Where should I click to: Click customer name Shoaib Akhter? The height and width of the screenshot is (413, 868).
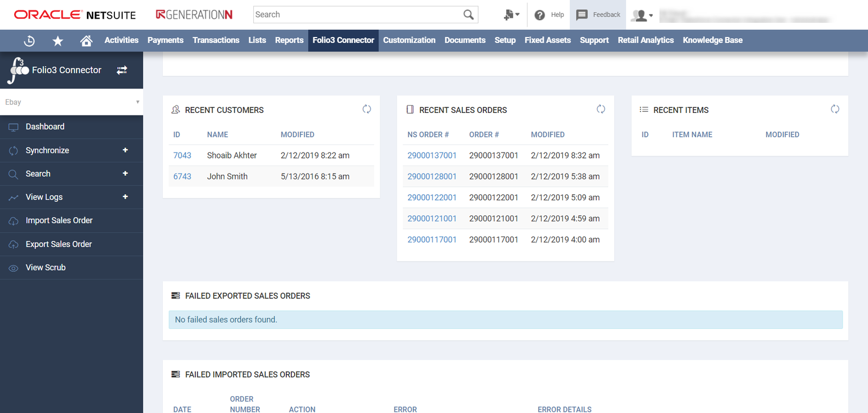tap(232, 155)
